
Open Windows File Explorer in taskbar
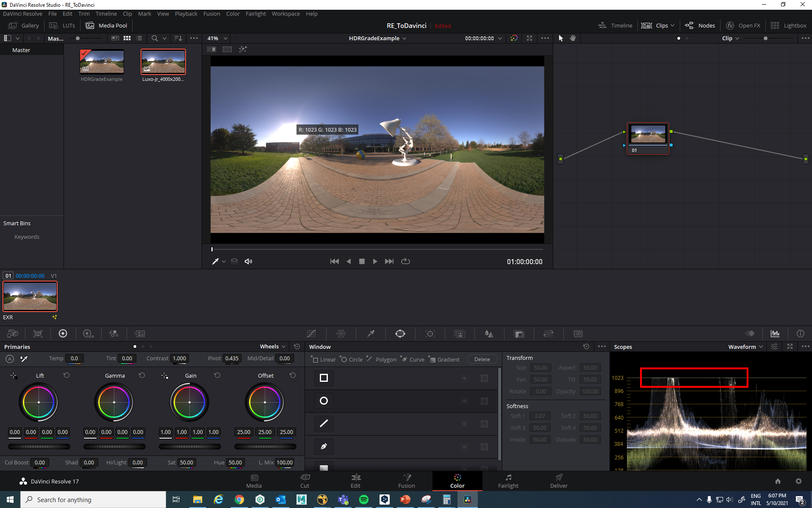[x=197, y=500]
